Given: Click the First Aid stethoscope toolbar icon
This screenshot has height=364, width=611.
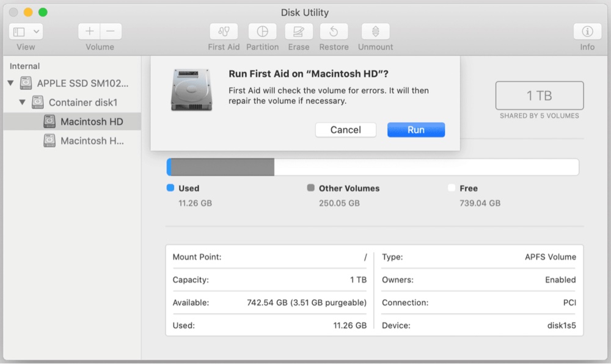Looking at the screenshot, I should [x=224, y=32].
